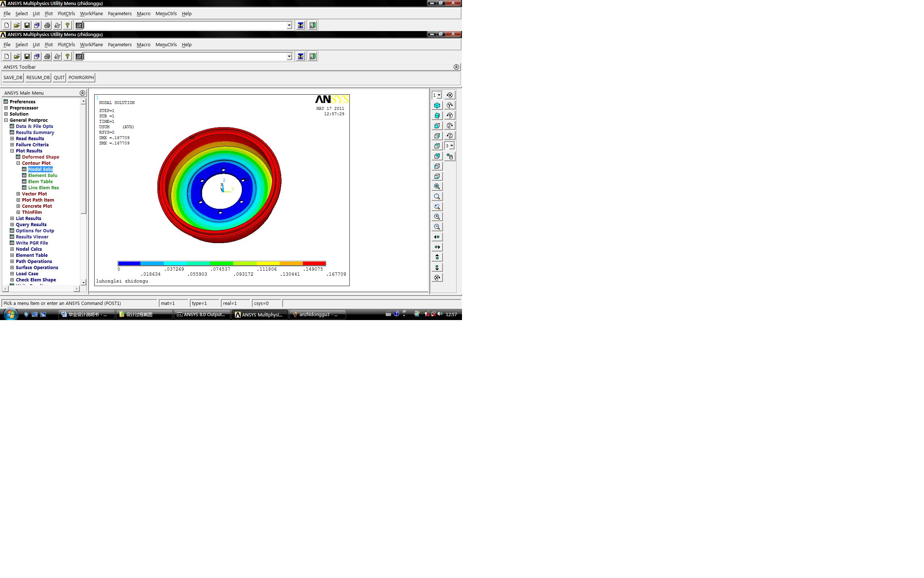Open command history dropdown arrow in front window
Screen dimensions: 924x578
coord(289,57)
